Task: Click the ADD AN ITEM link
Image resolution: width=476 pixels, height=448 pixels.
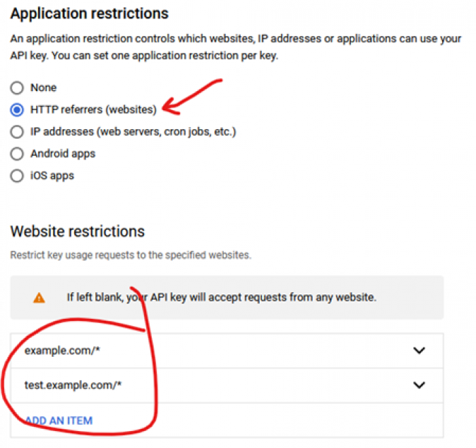Action: (58, 420)
